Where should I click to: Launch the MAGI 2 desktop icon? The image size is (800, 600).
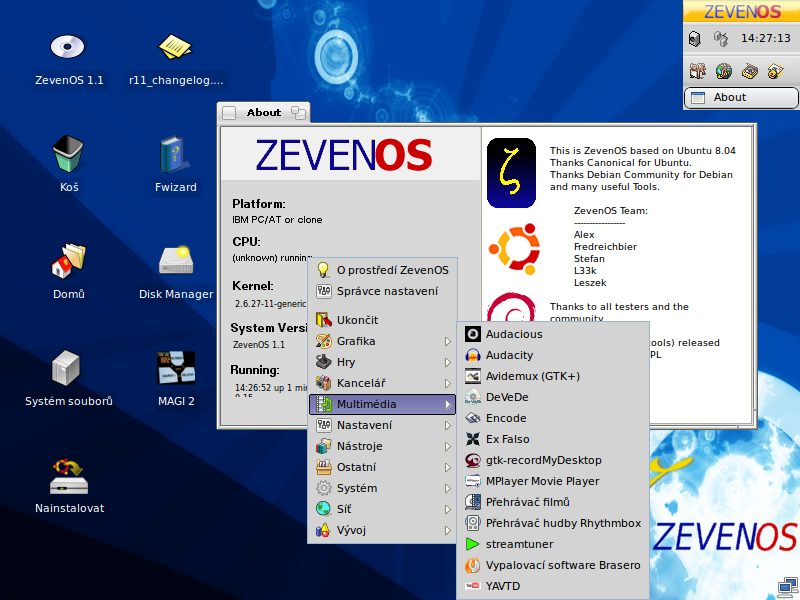[176, 367]
